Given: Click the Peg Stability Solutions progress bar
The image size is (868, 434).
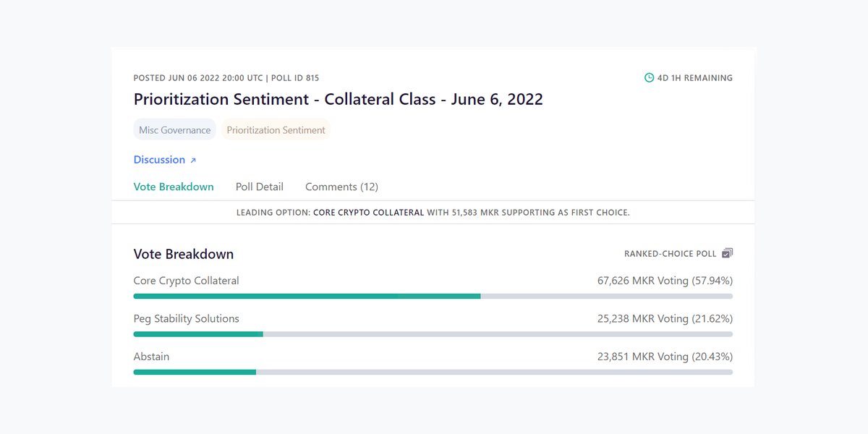Looking at the screenshot, I should pyautogui.click(x=433, y=334).
